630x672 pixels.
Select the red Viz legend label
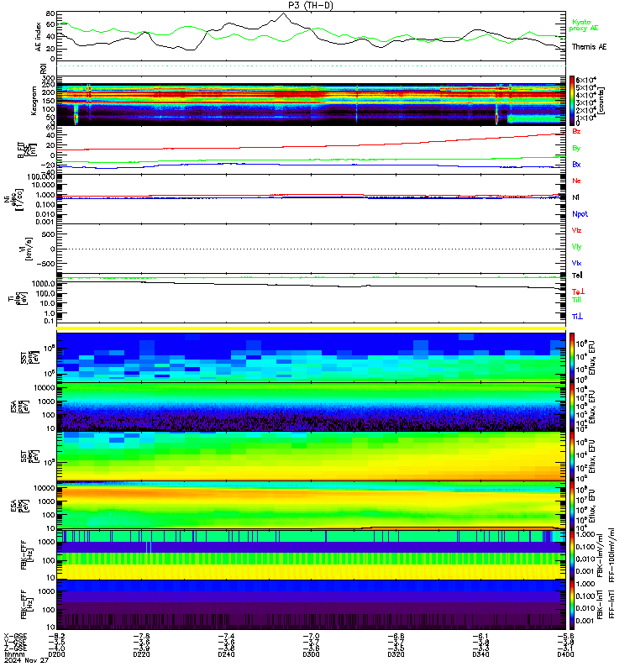[x=576, y=230]
